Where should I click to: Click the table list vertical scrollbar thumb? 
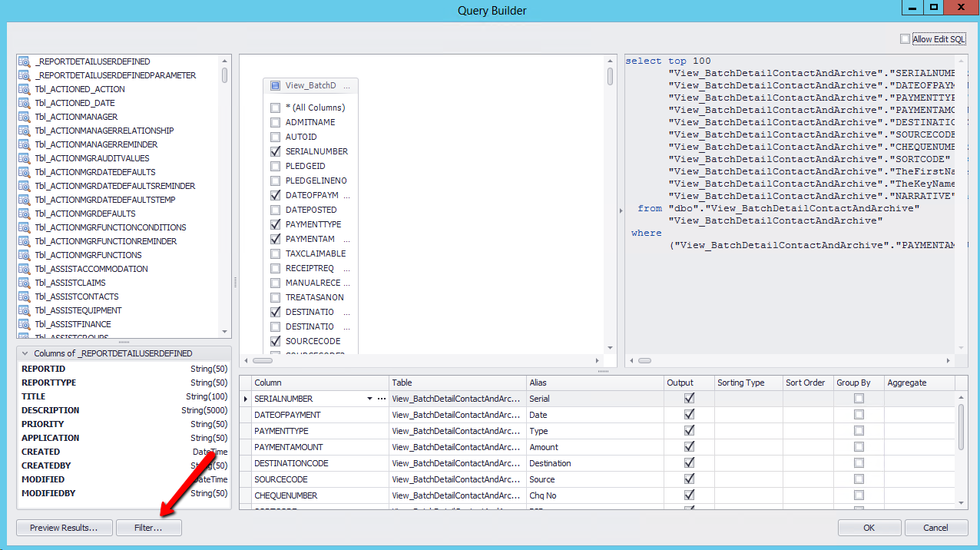pos(225,75)
